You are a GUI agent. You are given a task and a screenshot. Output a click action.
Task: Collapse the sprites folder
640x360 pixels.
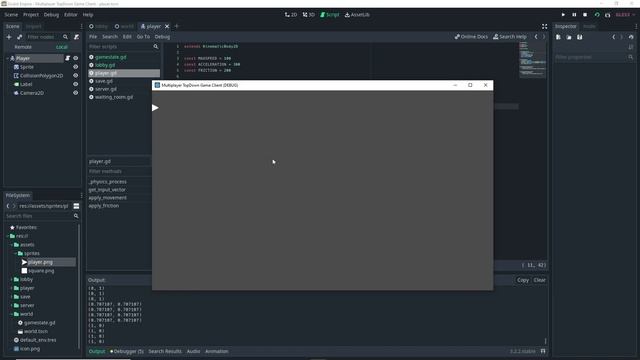(16, 253)
